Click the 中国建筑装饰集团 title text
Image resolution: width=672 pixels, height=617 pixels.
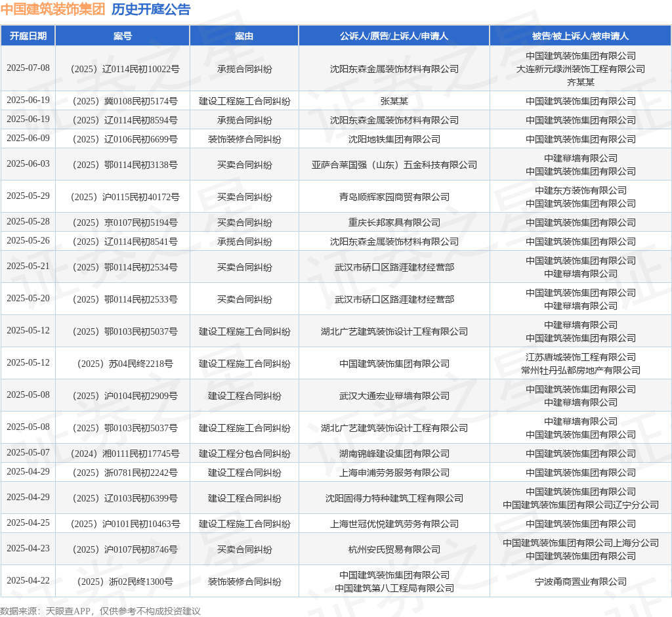52,9
